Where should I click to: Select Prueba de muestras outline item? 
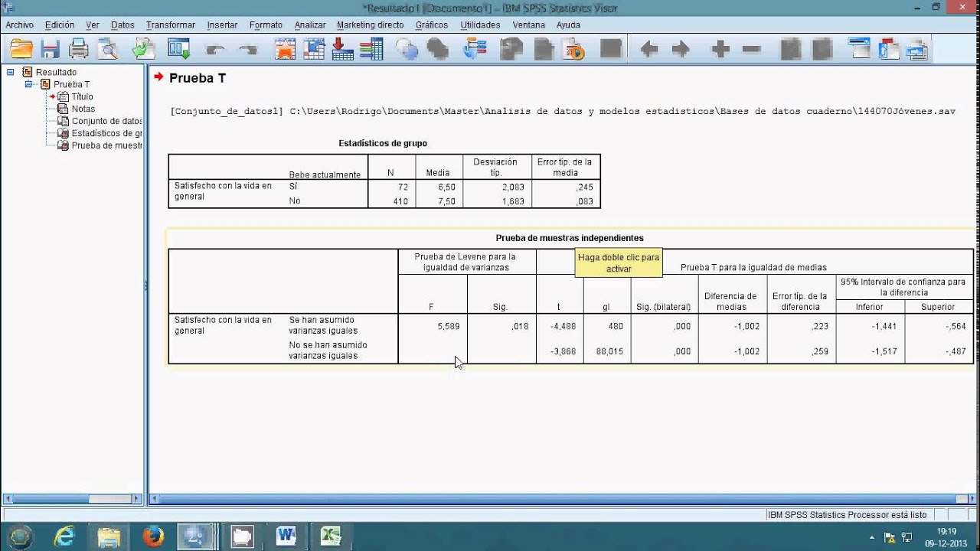coord(107,145)
